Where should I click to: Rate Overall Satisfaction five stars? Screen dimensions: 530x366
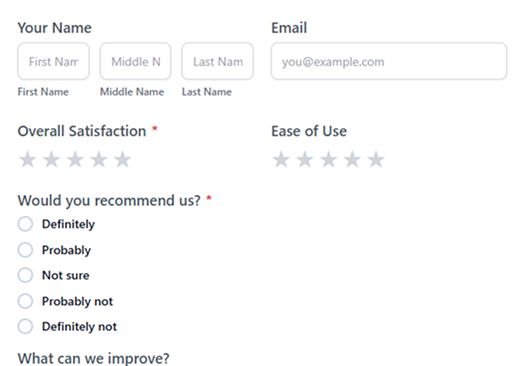pos(122,159)
